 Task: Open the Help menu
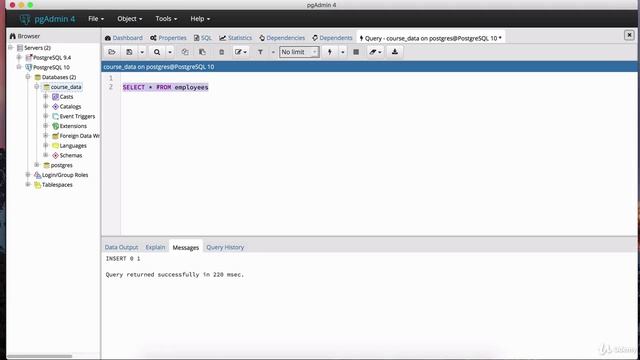point(200,19)
